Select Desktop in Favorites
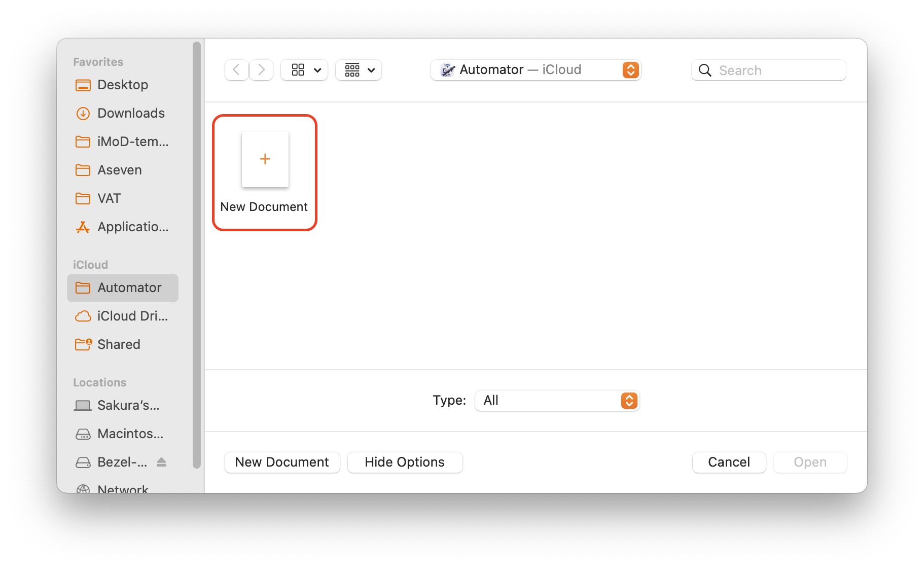Screen dimensions: 924x568 122,85
